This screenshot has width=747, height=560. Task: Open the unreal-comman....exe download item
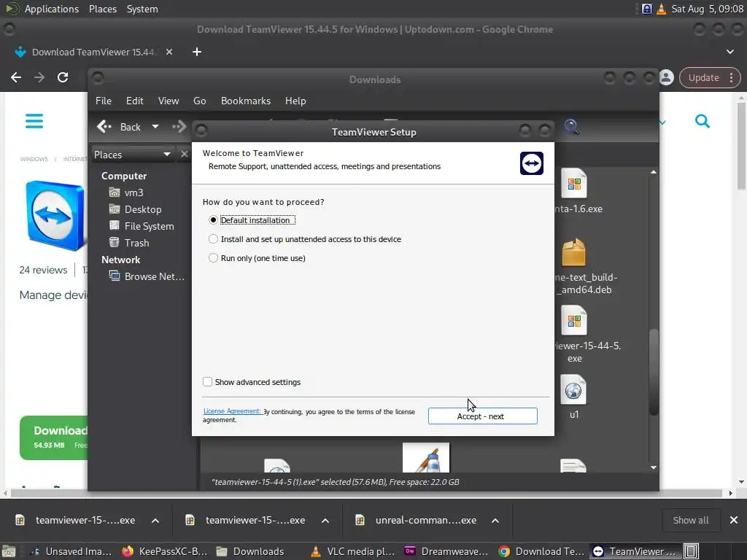[417, 521]
